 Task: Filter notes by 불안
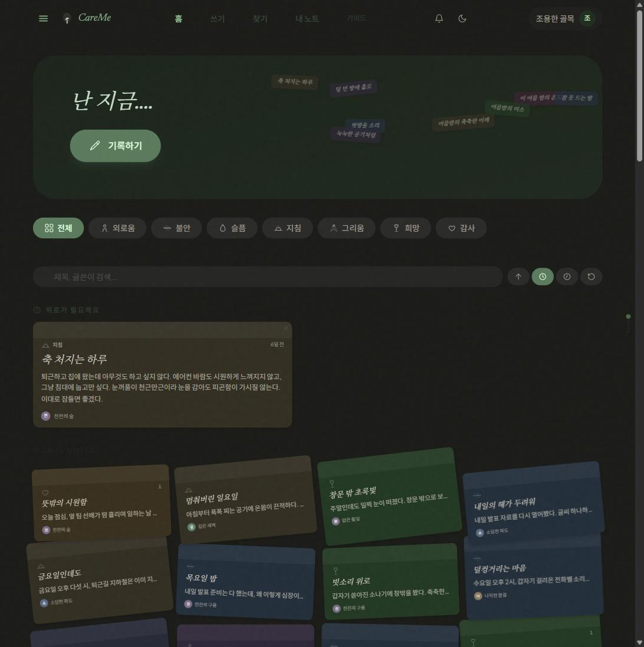point(176,228)
